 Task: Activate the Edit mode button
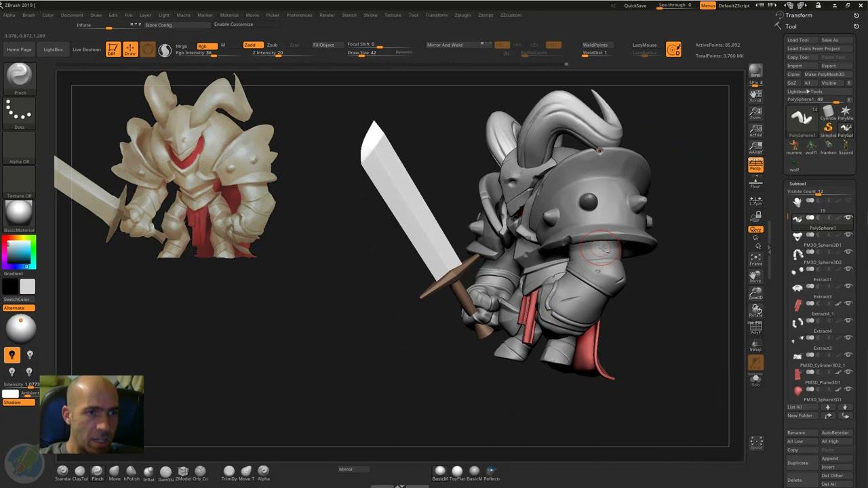pyautogui.click(x=113, y=49)
